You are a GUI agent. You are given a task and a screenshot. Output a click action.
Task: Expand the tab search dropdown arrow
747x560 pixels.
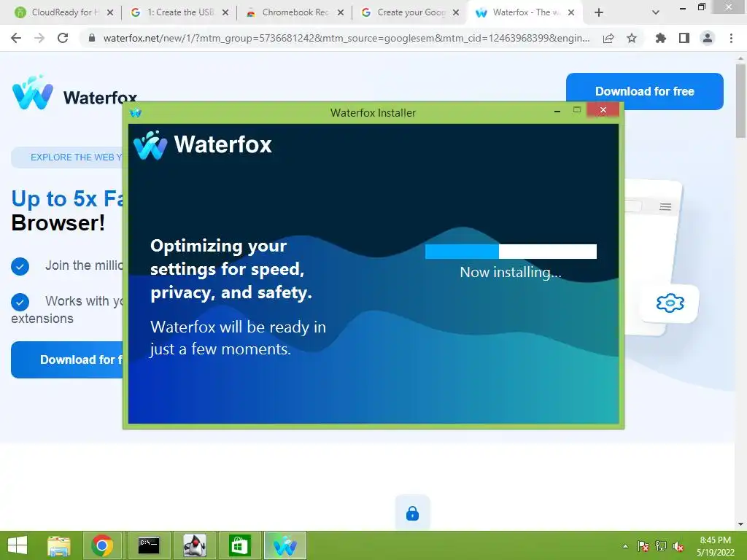[656, 12]
